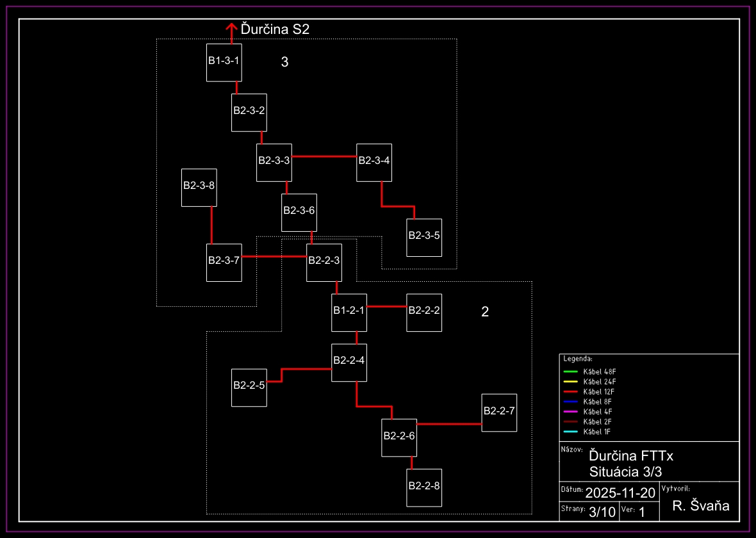The image size is (756, 538).
Task: Click the B2-3-8 node box
Action: point(199,187)
